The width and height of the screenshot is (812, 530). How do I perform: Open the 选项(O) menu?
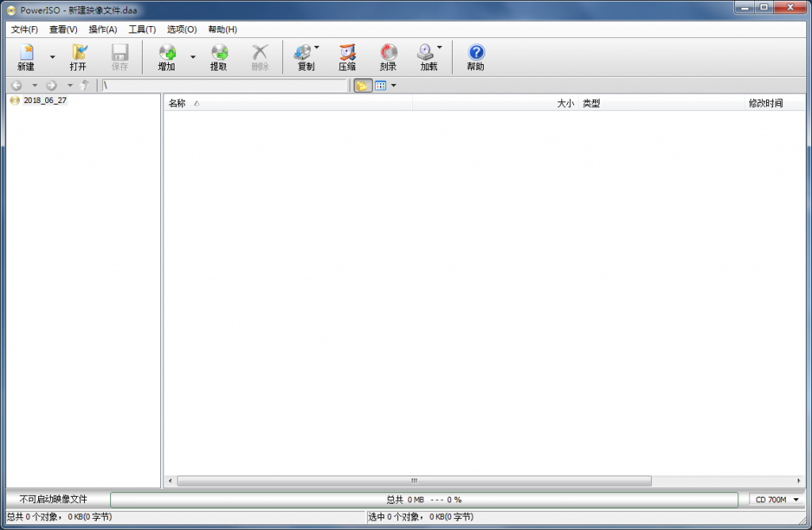pos(182,29)
